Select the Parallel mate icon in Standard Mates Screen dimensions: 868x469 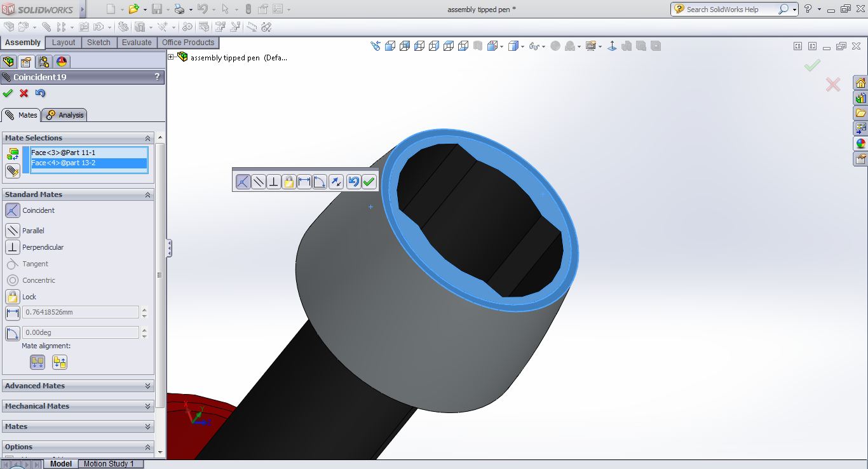point(12,231)
